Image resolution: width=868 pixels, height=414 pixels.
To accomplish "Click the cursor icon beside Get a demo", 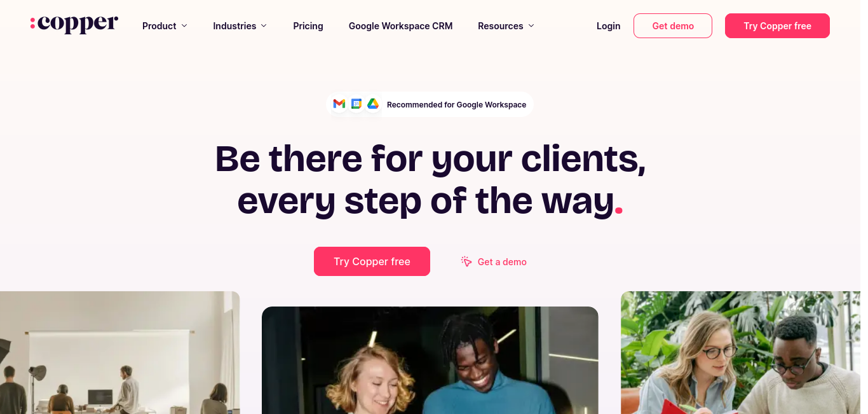I will click(x=466, y=261).
